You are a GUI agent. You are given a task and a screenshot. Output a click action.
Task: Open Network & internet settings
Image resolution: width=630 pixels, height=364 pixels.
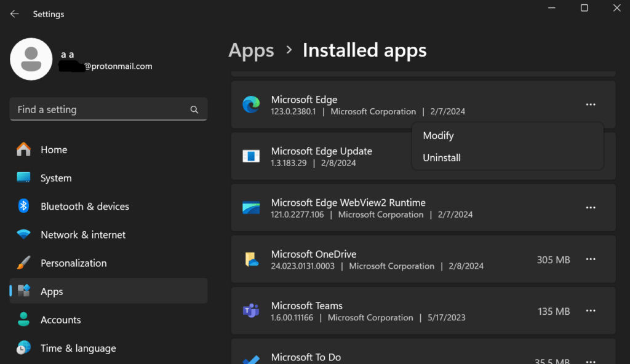click(82, 234)
